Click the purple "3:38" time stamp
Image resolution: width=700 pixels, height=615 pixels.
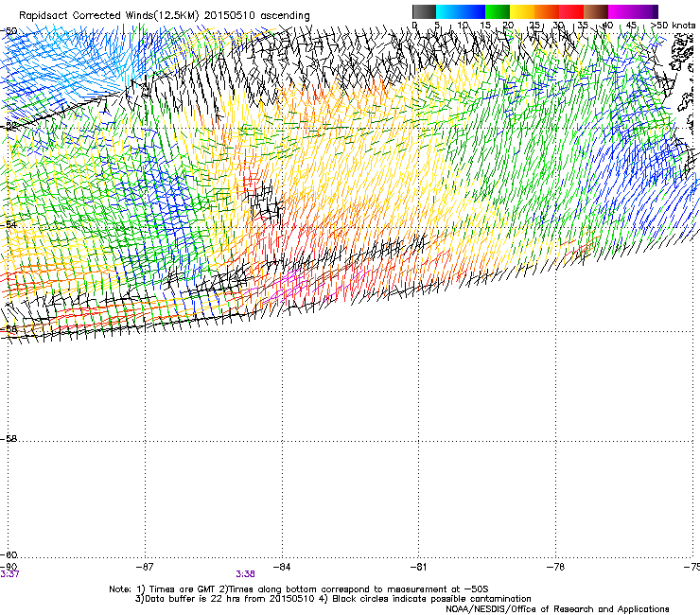point(246,574)
